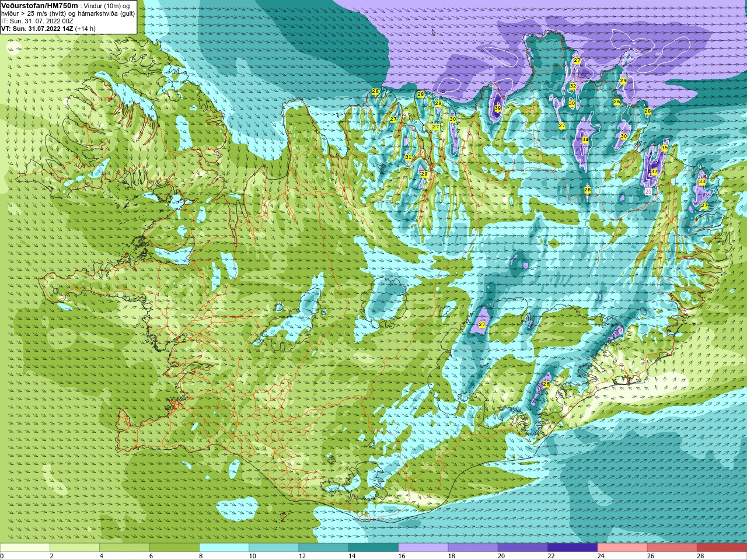Click the yellow gust marker reading 38
Viewport: 747px width, 560px height.
498,108
